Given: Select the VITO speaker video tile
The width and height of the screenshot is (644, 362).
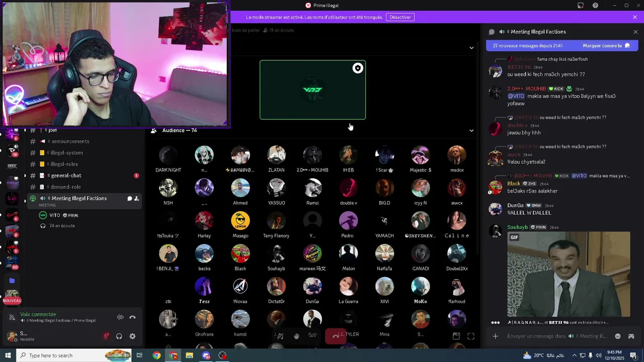Looking at the screenshot, I should coord(312,90).
